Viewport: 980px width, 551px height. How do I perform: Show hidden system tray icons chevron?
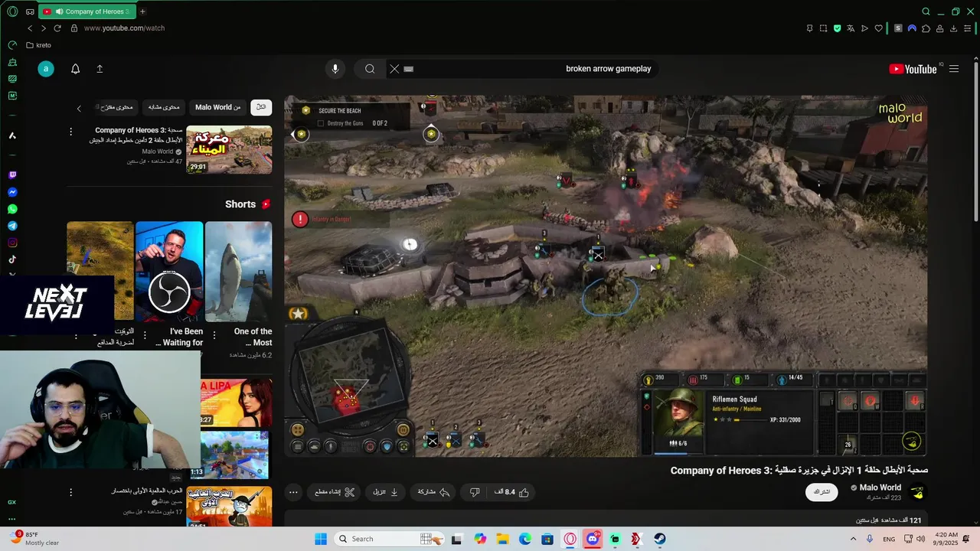coord(853,539)
